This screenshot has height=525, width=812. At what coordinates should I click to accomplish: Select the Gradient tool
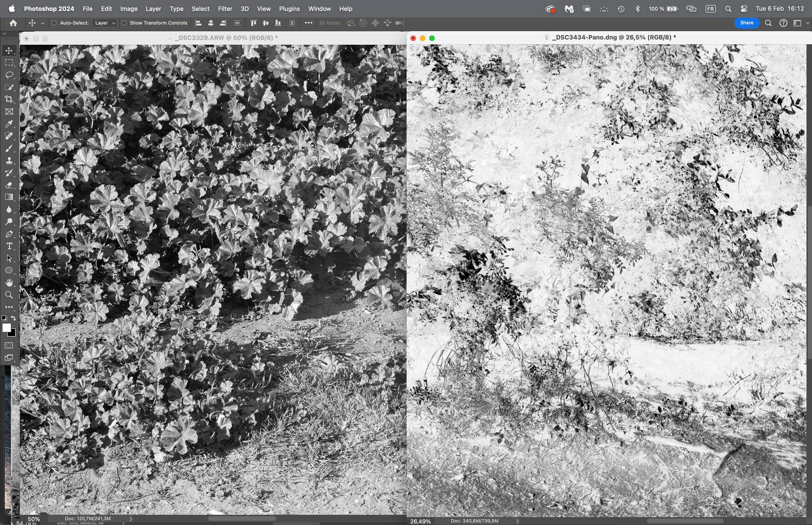tap(9, 197)
